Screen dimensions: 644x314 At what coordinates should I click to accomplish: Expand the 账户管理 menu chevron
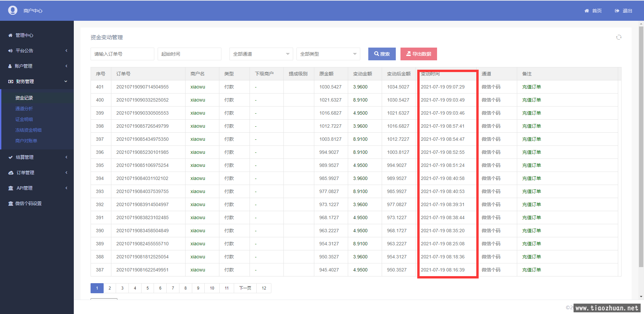(66, 66)
